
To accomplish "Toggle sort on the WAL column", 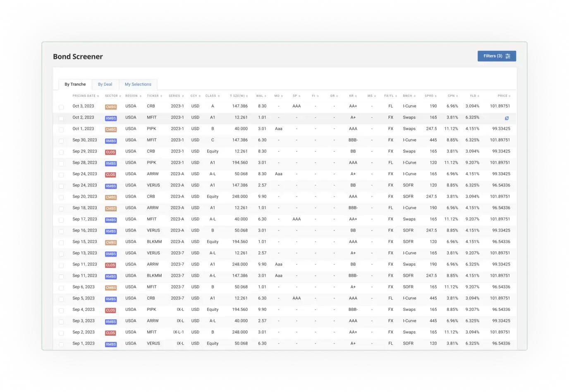I will coord(265,96).
